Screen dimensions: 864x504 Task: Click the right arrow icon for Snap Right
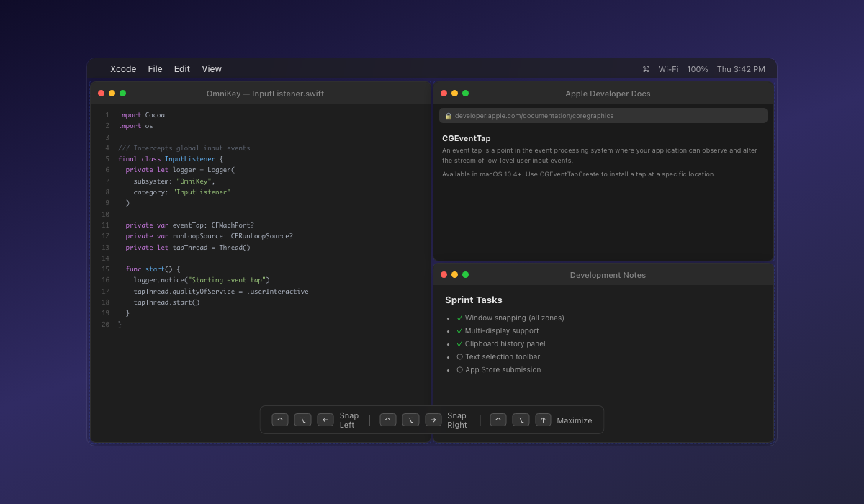(x=433, y=419)
